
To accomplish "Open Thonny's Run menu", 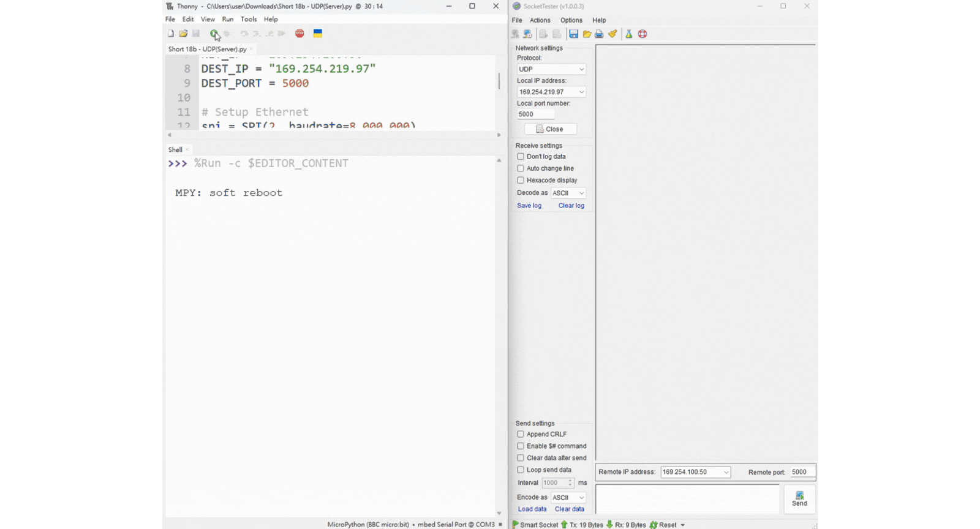I will coord(228,19).
